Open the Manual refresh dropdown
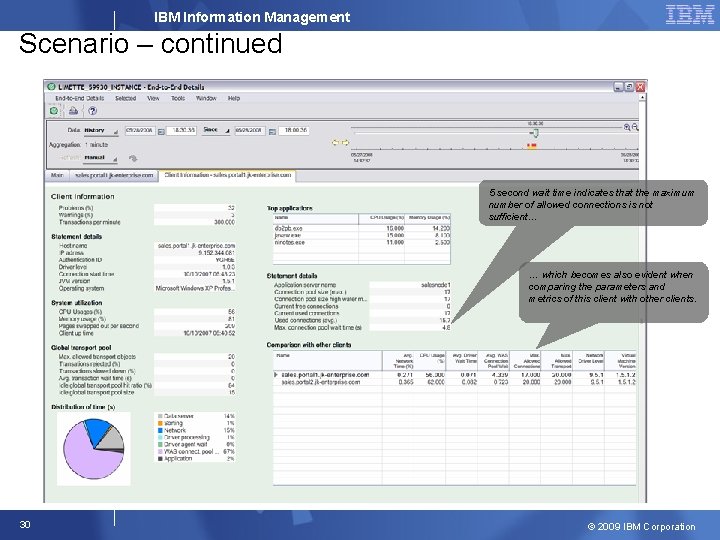The image size is (720, 540). pyautogui.click(x=101, y=158)
